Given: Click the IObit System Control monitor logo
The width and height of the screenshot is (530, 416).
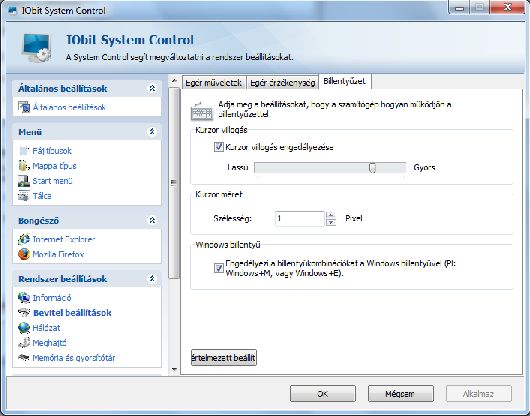Looking at the screenshot, I should [x=37, y=48].
